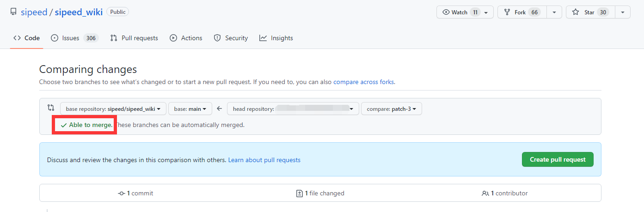Click the Comparing changes heading

click(x=88, y=69)
